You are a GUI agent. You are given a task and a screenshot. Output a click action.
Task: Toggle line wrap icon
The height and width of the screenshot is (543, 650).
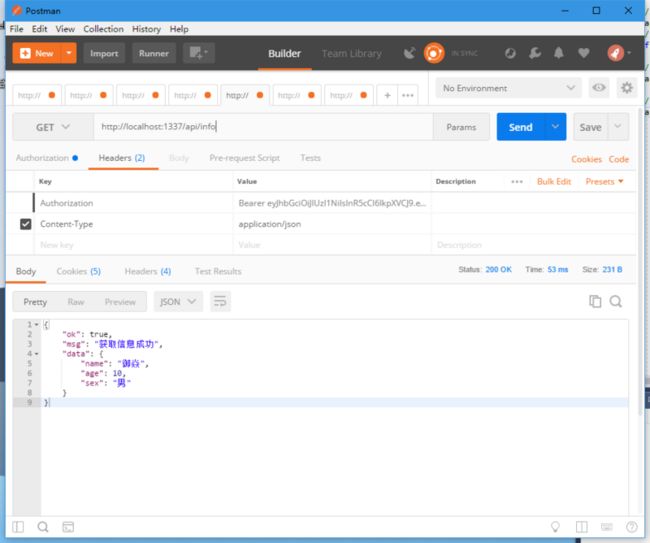[220, 302]
